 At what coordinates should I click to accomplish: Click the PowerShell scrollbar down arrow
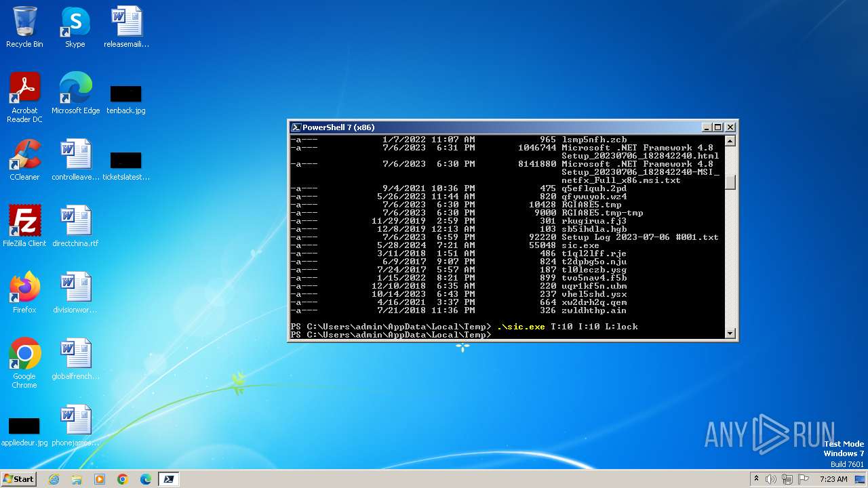[x=730, y=333]
